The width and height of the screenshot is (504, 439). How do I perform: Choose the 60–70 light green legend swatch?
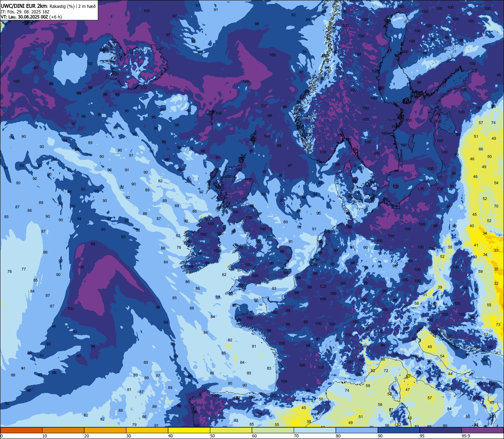tap(273, 430)
